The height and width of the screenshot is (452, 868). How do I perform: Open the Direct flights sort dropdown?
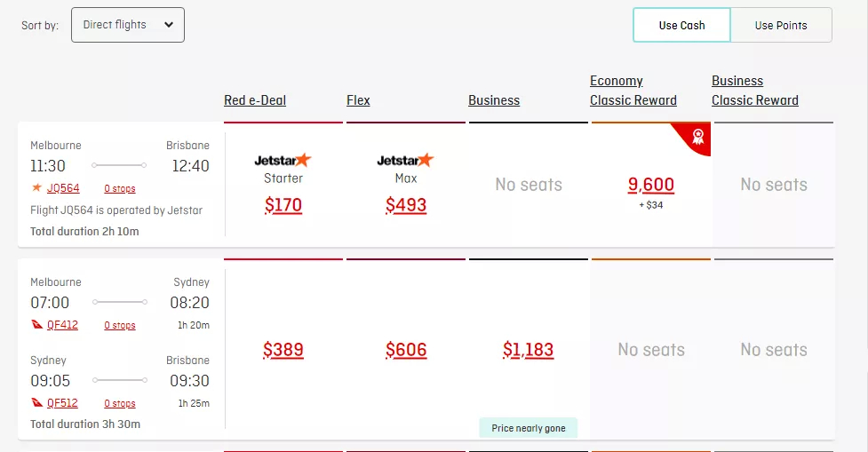(x=128, y=25)
